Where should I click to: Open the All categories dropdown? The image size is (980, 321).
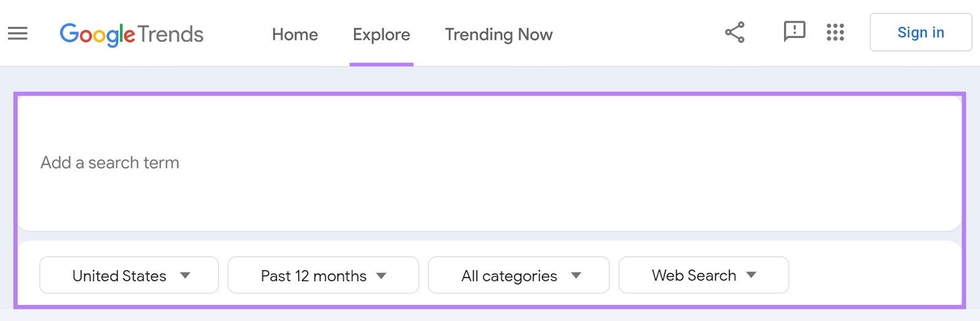click(x=509, y=276)
